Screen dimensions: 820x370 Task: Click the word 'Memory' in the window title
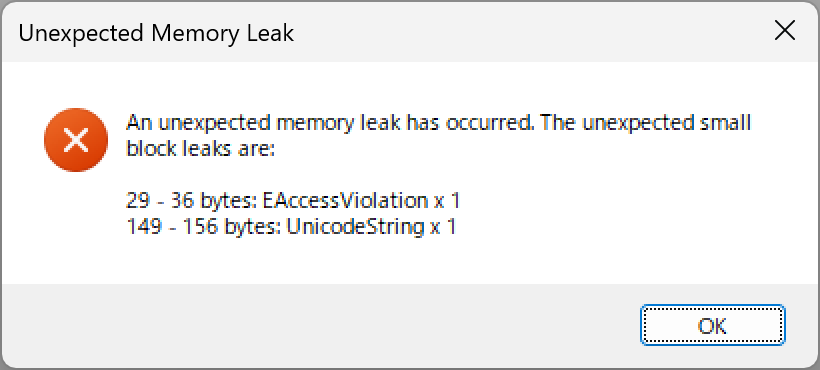coord(196,33)
